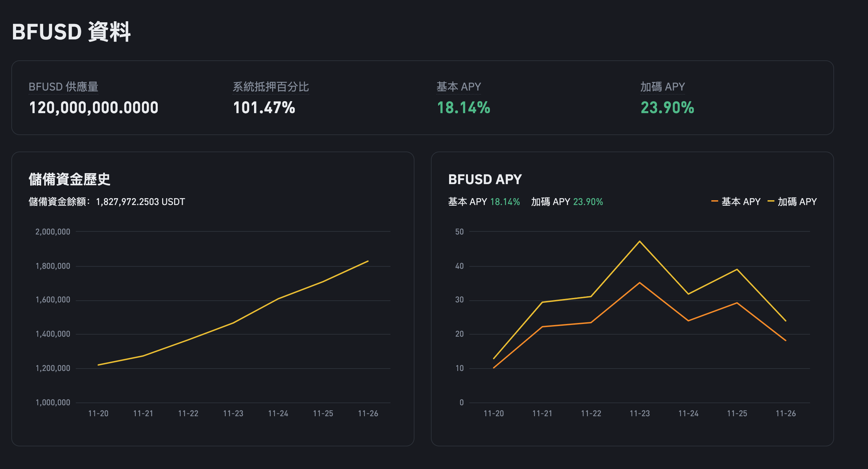Click the 18.14% base APY value
The image size is (868, 469).
click(463, 108)
